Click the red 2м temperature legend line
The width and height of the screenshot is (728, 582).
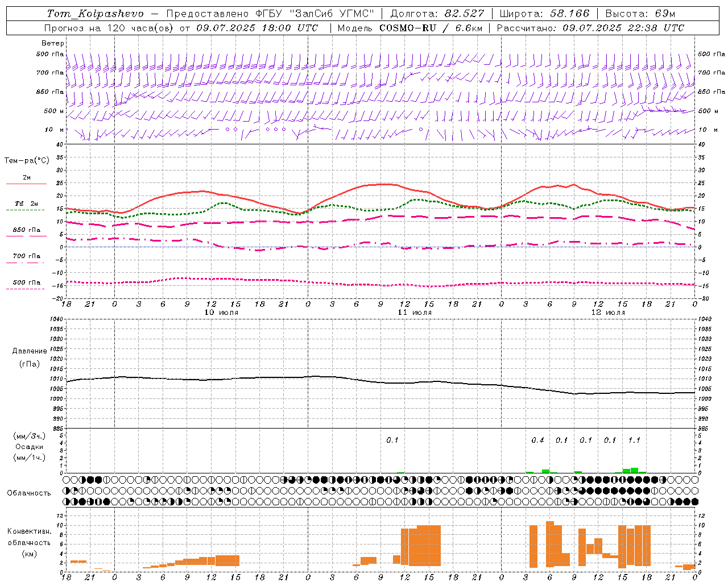(26, 184)
